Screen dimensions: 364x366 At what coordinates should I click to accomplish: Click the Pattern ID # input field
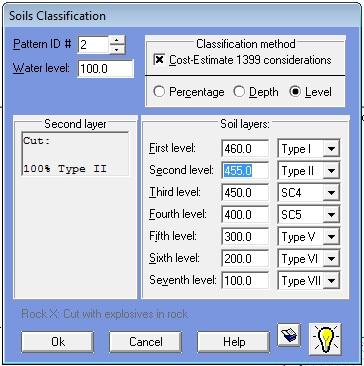94,44
